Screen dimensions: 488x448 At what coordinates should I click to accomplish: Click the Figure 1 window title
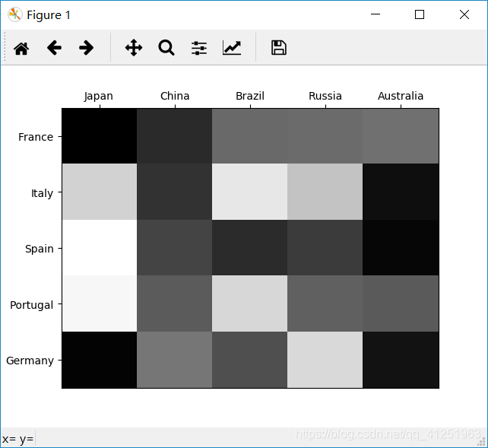[49, 15]
